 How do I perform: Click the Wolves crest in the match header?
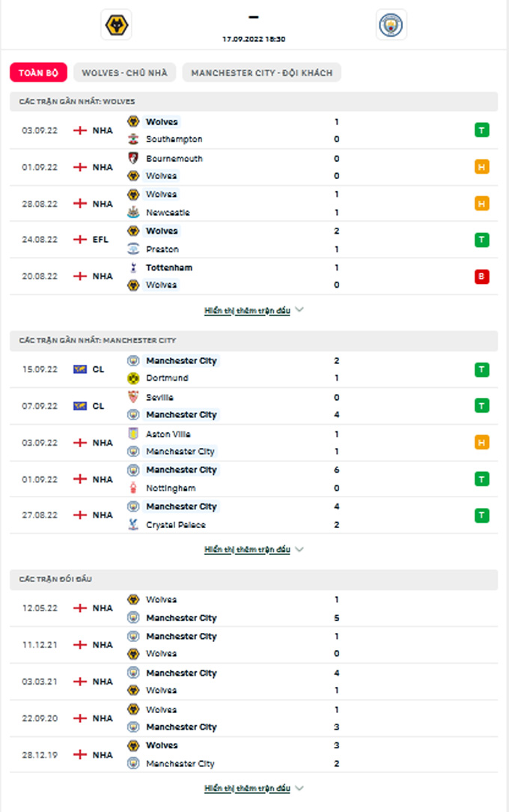tap(116, 25)
